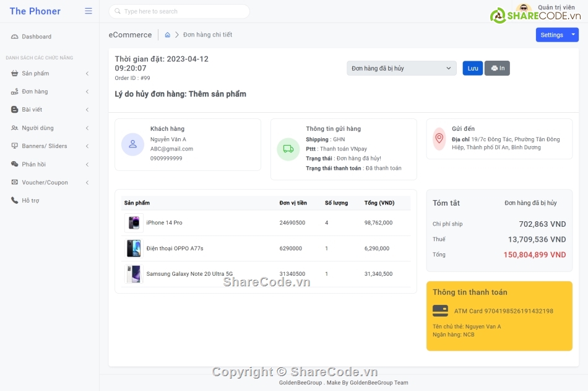Click the ATM Card number text

tap(504, 311)
